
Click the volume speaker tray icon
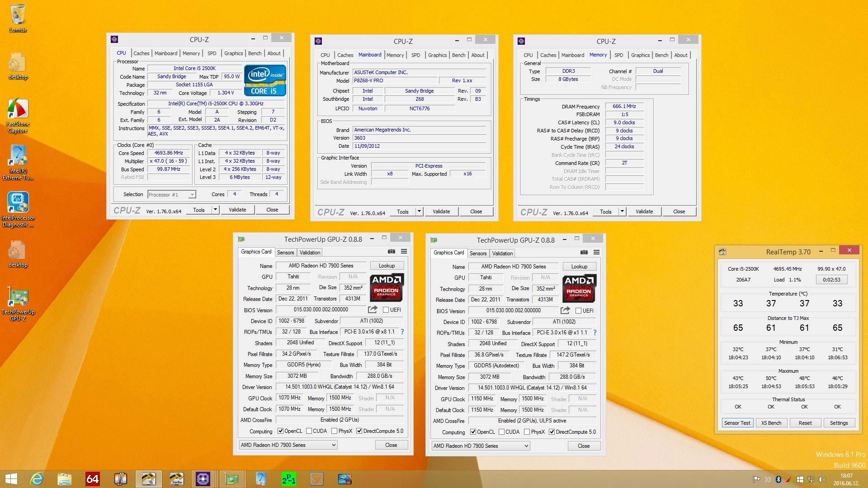coord(822,479)
